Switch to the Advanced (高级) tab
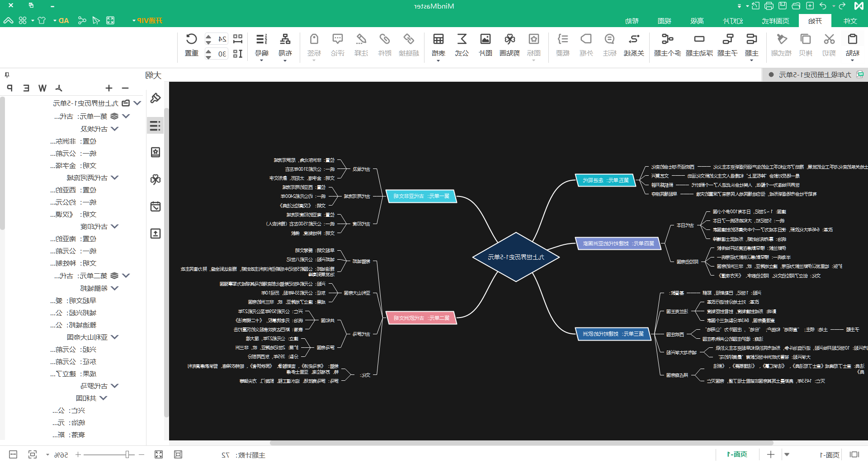 point(697,21)
